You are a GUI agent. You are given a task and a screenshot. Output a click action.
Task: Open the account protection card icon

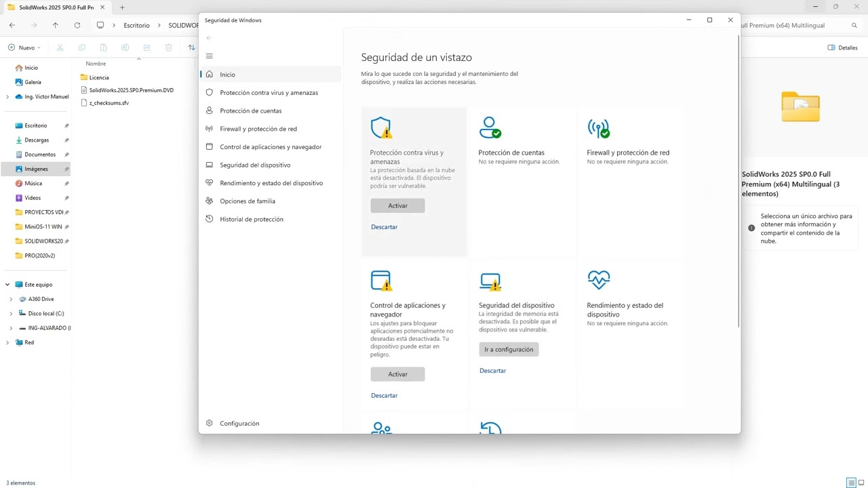click(x=490, y=127)
